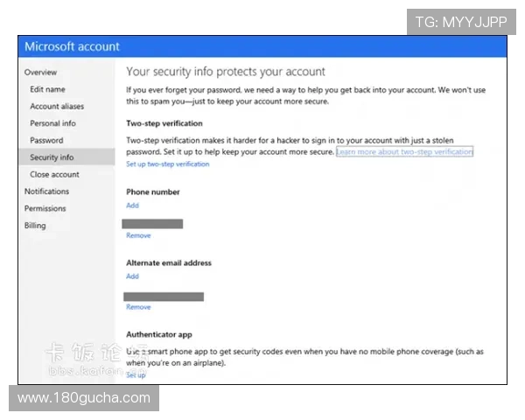Add a new phone number
This screenshot has width=525, height=420.
point(132,206)
